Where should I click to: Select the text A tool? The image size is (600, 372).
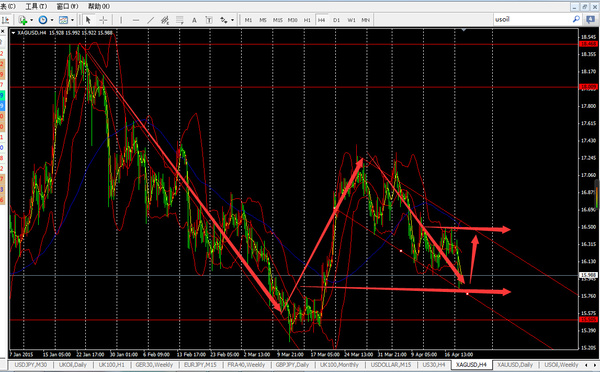194,20
